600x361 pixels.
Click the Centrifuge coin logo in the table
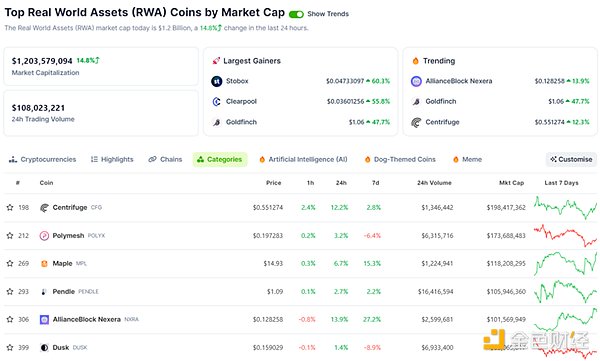tap(44, 207)
